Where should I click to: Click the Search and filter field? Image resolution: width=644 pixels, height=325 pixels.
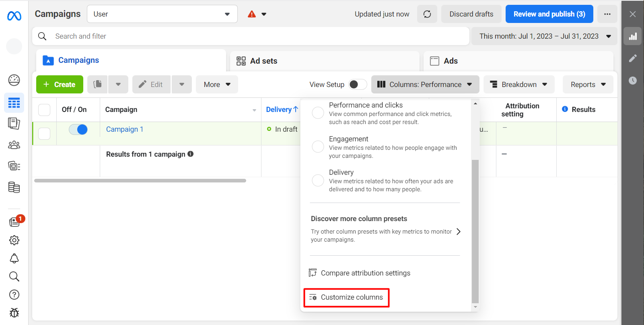coord(251,36)
